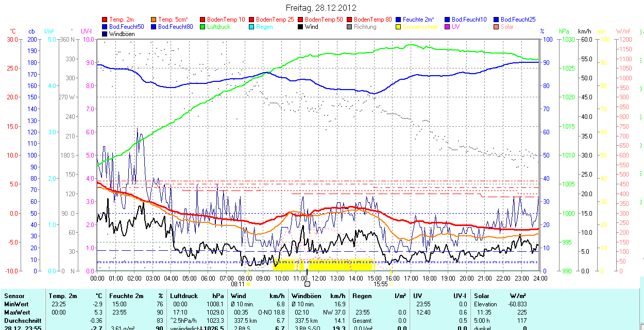Click the cyan Regen legend square

(252, 27)
